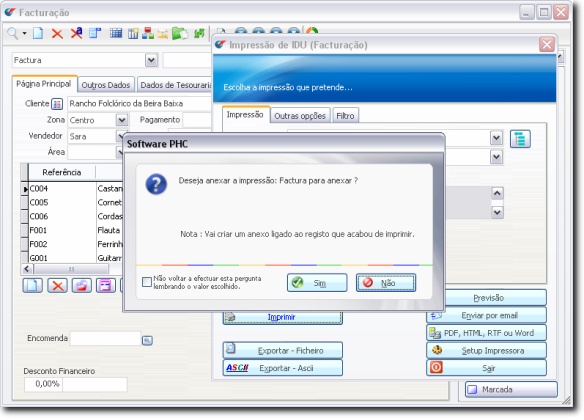The width and height of the screenshot is (584, 420).
Task: Switch to the Outros Dados tab
Action: [106, 85]
